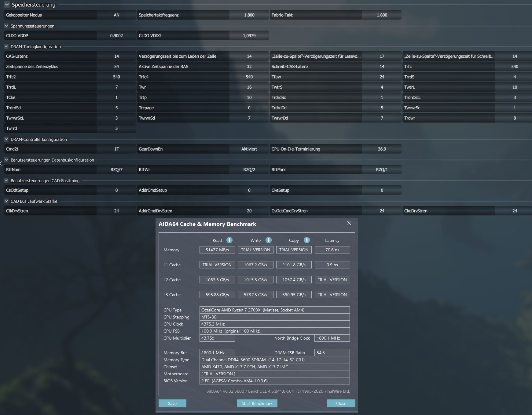Image resolution: width=532 pixels, height=415 pixels.
Task: Click the RttPark value RZQ/1
Action: click(382, 170)
